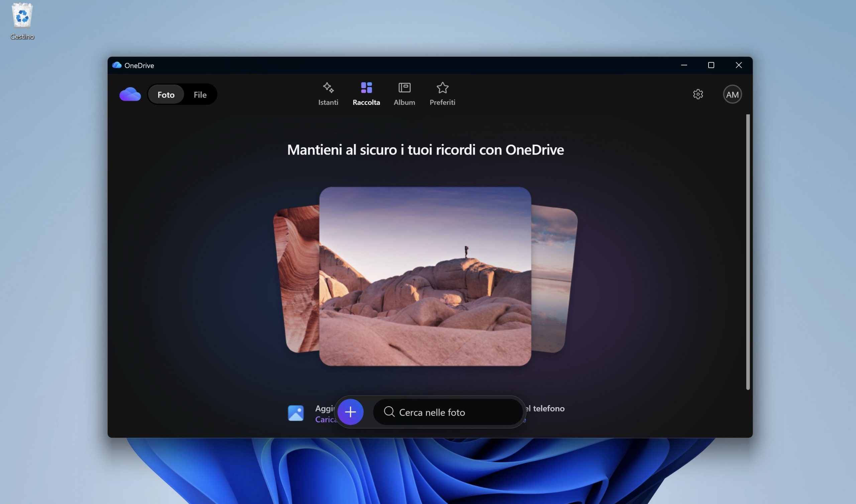The width and height of the screenshot is (856, 504).
Task: Open settings via the gear icon
Action: (x=698, y=95)
